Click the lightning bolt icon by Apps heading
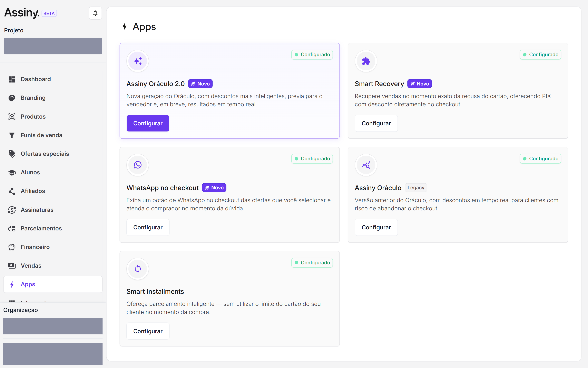The image size is (588, 368). click(125, 27)
